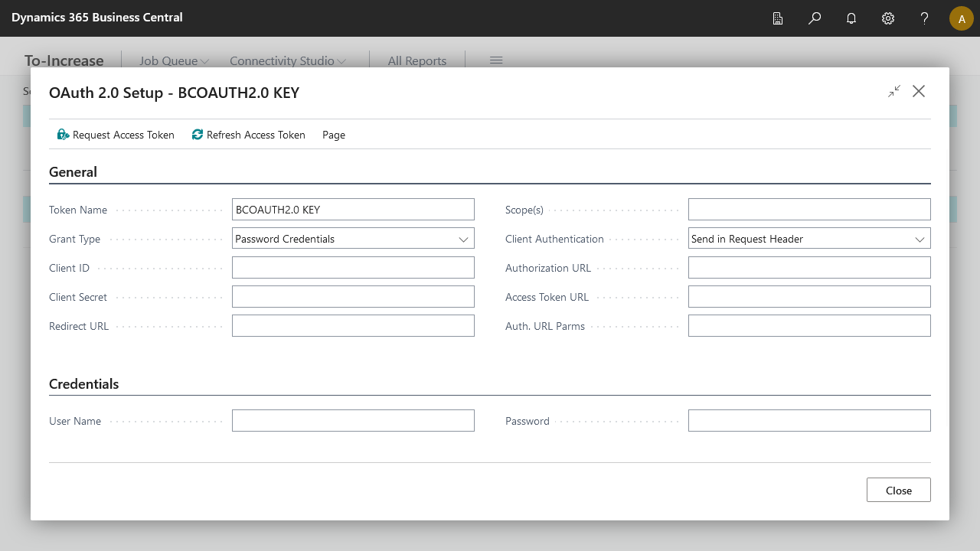Close the OAuth 2.0 Setup dialog with X
The image size is (980, 551).
(x=919, y=91)
